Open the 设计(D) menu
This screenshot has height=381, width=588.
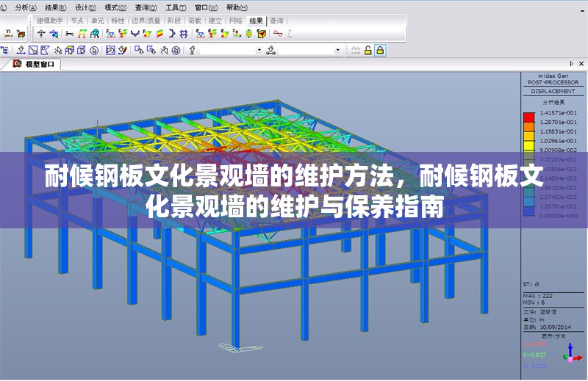click(85, 7)
